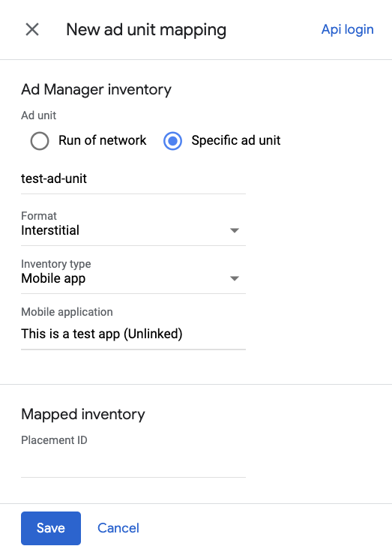Click the 'Run of network' label text
The width and height of the screenshot is (392, 552).
click(x=102, y=140)
